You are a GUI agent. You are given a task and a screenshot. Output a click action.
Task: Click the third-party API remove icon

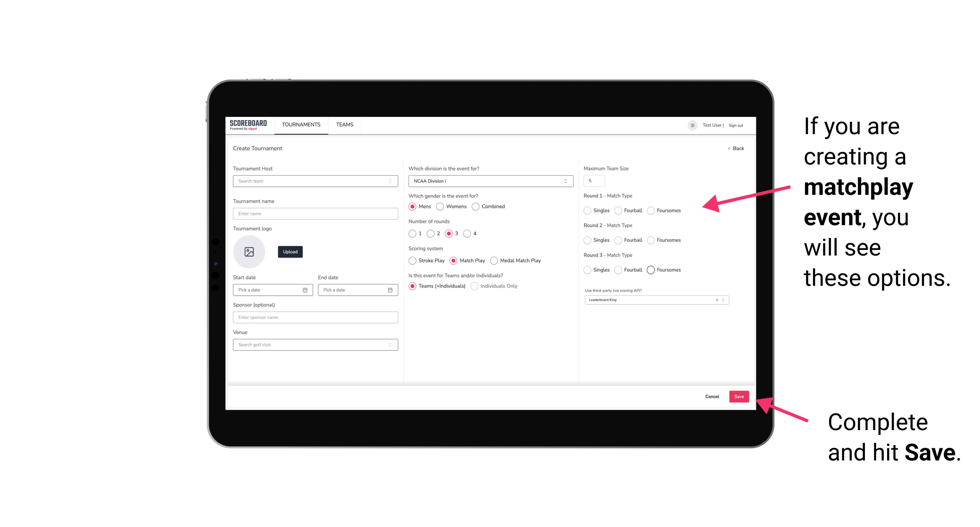point(717,300)
